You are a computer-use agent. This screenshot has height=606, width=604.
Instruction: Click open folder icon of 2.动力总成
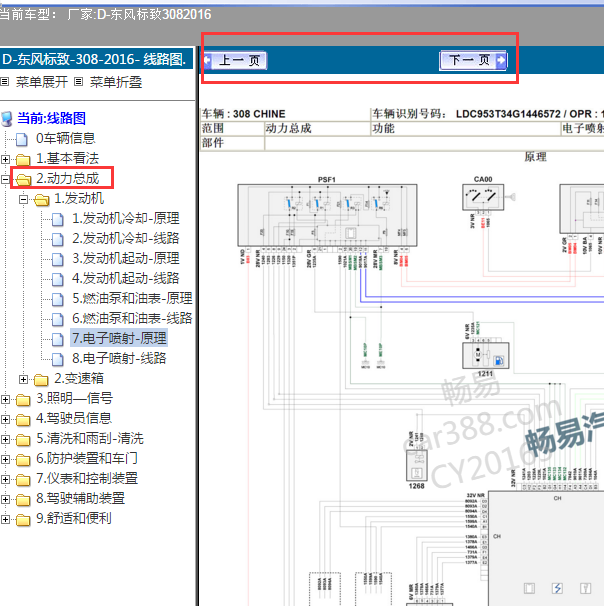[23, 179]
